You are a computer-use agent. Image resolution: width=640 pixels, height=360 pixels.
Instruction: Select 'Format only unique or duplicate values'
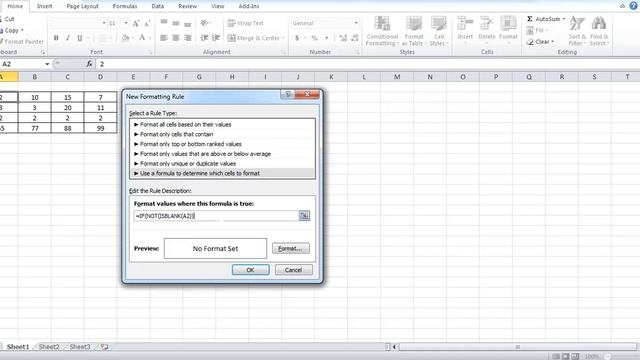tap(222, 164)
